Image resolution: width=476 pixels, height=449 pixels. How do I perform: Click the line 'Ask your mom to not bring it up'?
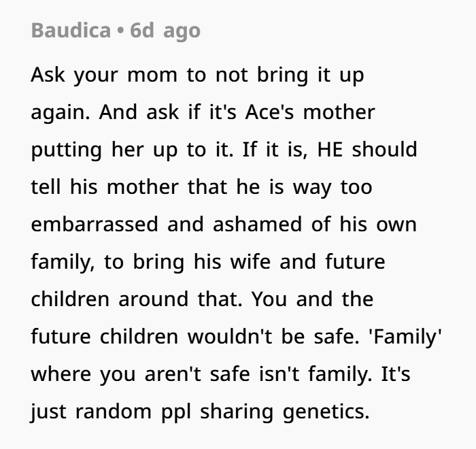(x=197, y=75)
